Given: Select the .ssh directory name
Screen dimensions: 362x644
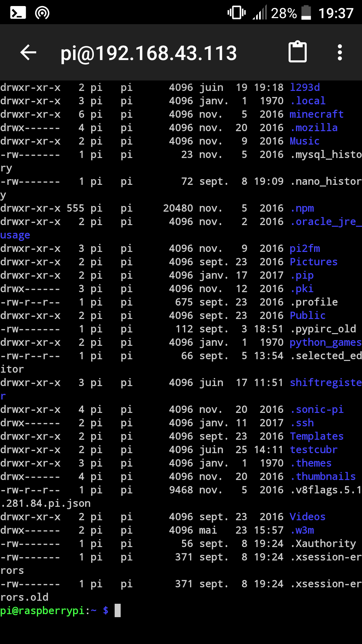Looking at the screenshot, I should [x=302, y=423].
